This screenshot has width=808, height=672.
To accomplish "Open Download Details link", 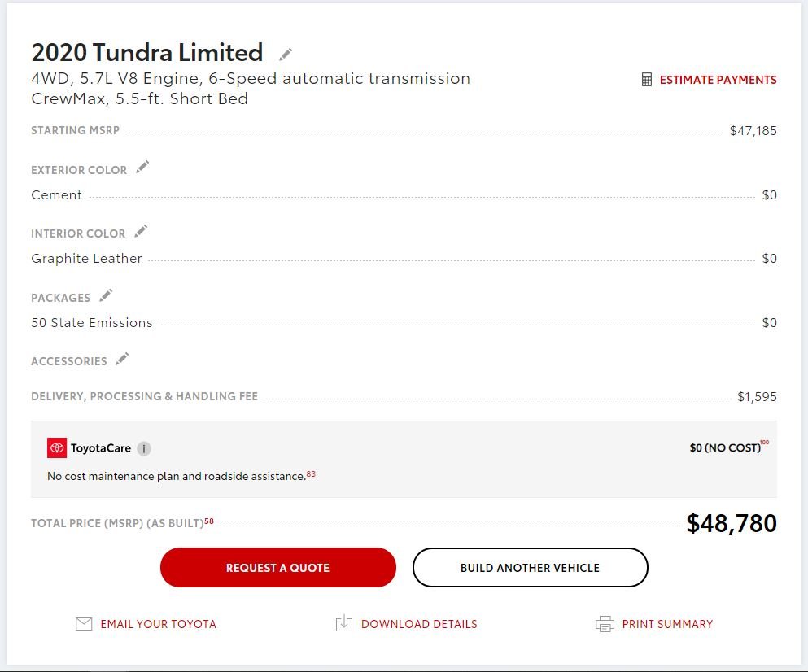I will (x=419, y=624).
